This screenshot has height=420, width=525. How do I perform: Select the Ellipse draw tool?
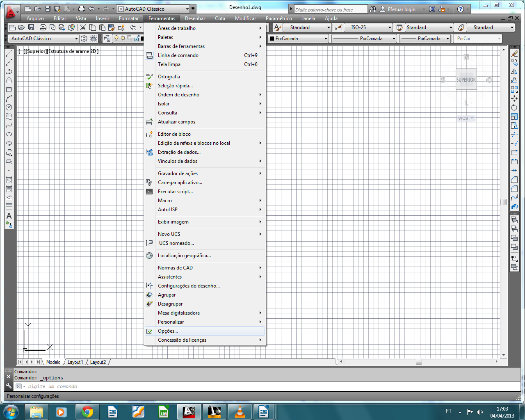(9, 135)
